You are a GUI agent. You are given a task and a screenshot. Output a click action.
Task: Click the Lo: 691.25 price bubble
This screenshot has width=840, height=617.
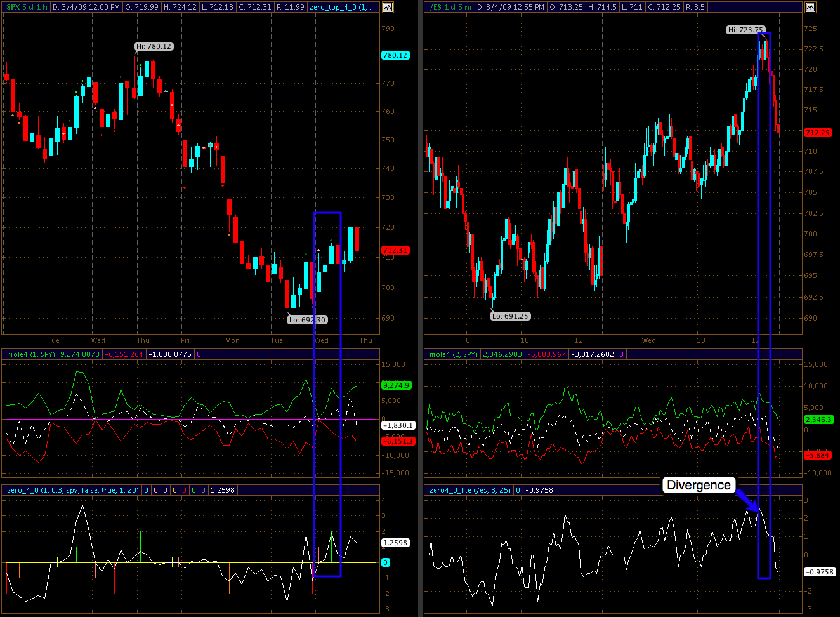pyautogui.click(x=510, y=316)
